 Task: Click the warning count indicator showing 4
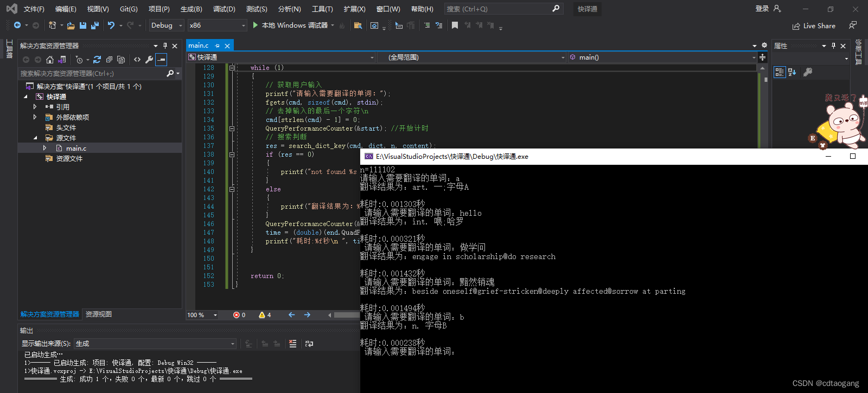[x=265, y=315]
